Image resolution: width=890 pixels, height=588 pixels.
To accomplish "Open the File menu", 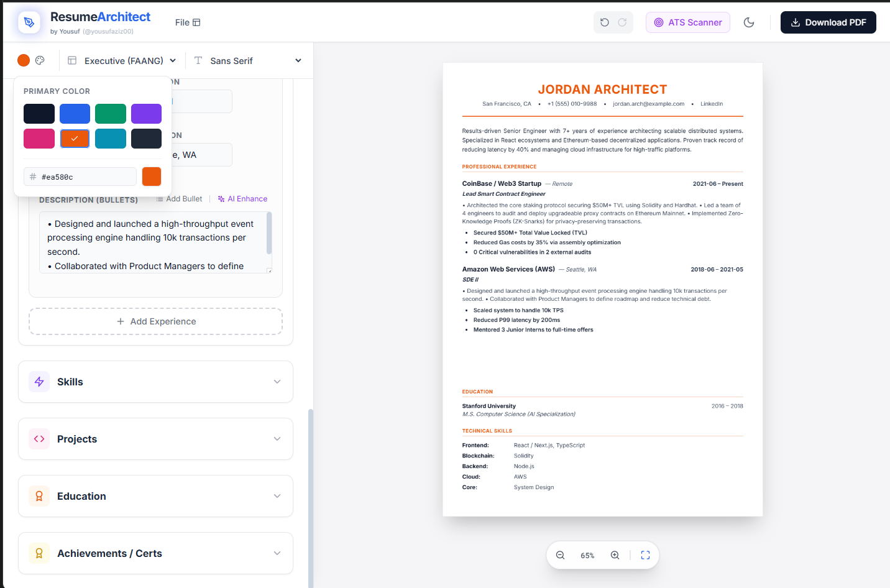I will (182, 22).
